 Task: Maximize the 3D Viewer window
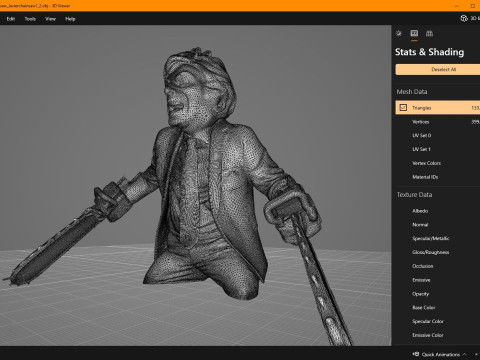pyautogui.click(x=473, y=6)
